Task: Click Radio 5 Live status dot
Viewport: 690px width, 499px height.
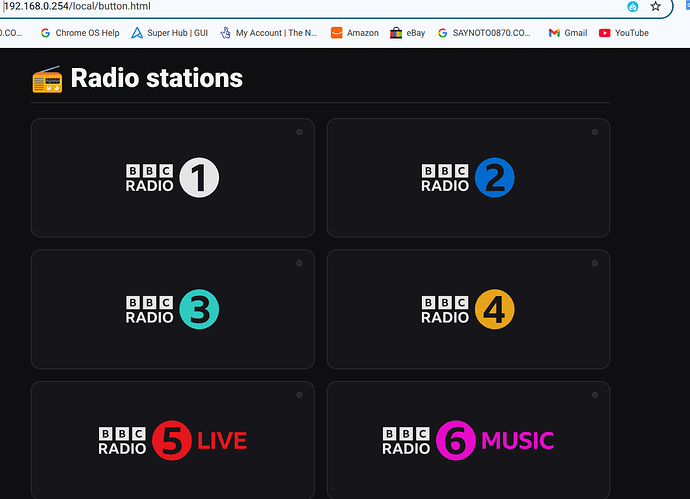Action: pos(299,395)
